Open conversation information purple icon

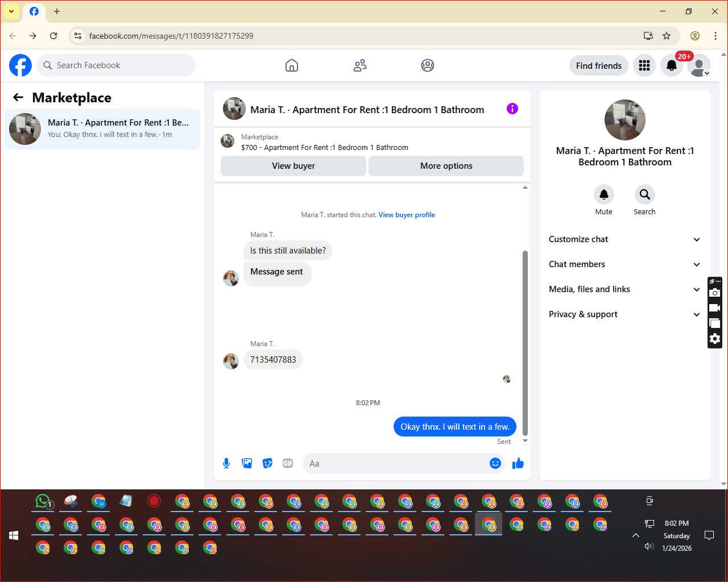coord(512,109)
